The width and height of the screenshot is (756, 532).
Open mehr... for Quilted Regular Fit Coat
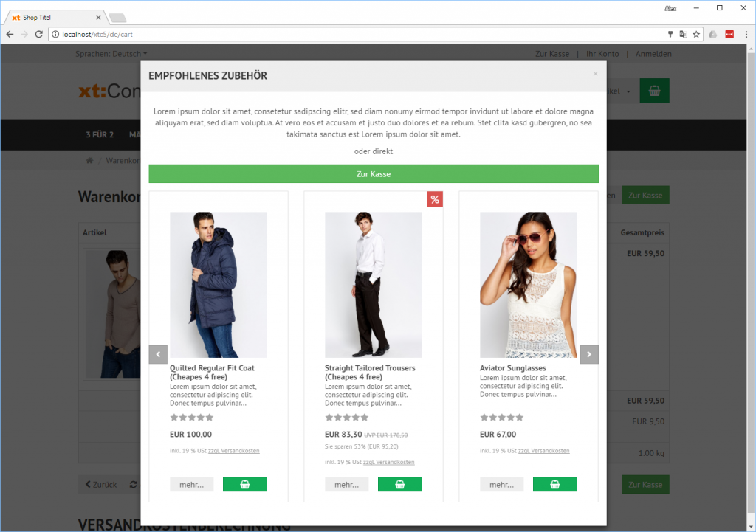[x=192, y=485]
